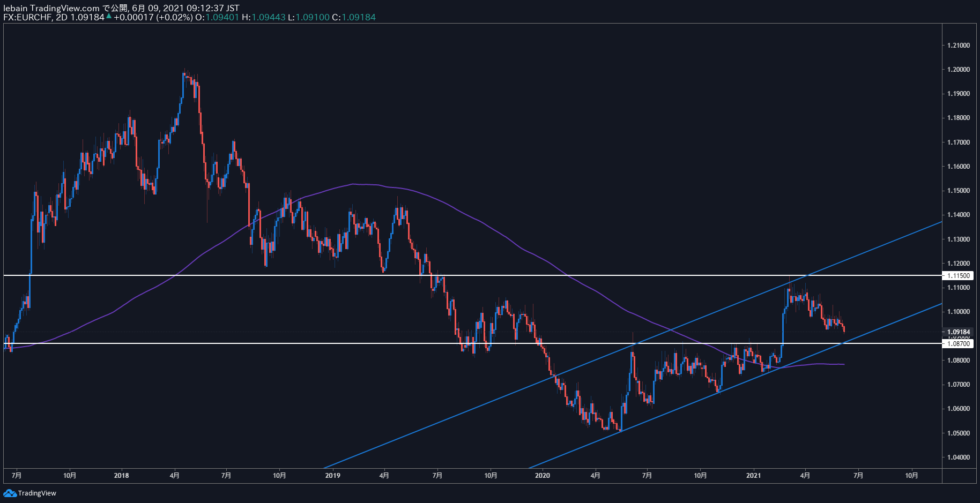Click the close price value C:1.09184
The width and height of the screenshot is (980, 503).
click(x=354, y=17)
